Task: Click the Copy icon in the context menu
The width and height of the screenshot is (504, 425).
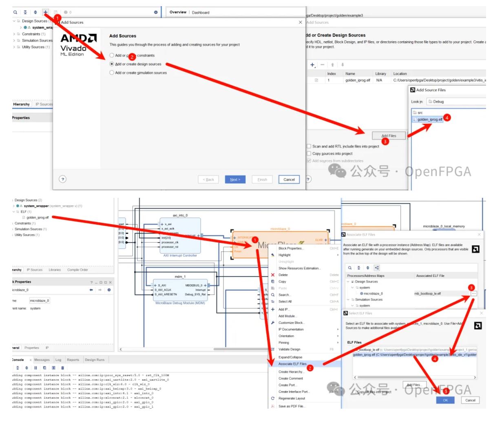Action: (273, 281)
